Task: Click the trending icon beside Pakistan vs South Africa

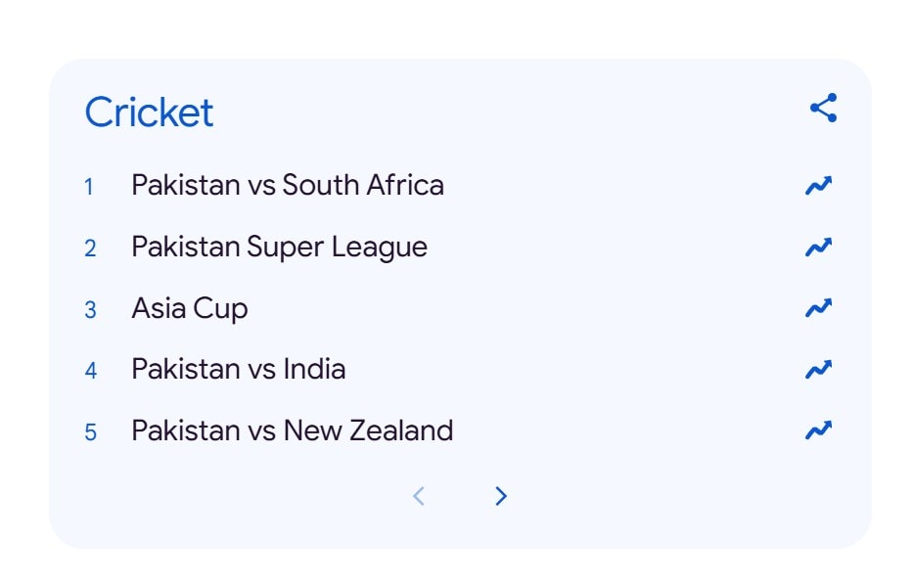Action: click(x=818, y=185)
